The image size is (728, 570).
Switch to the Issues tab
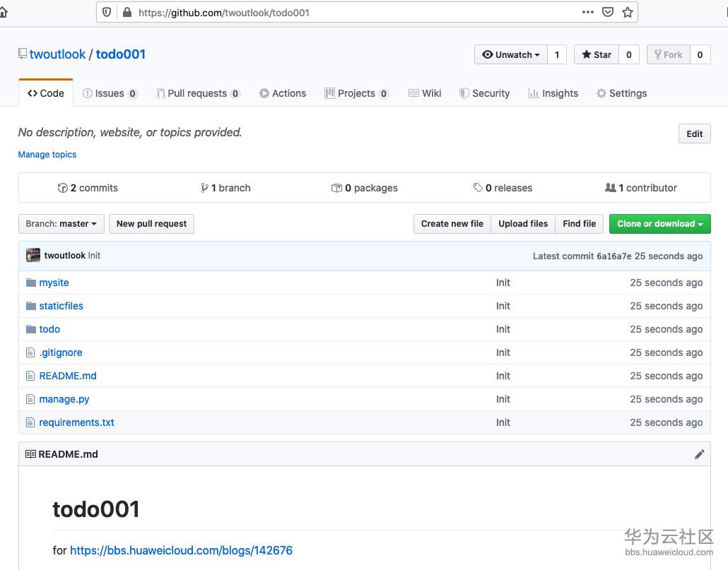coord(110,93)
